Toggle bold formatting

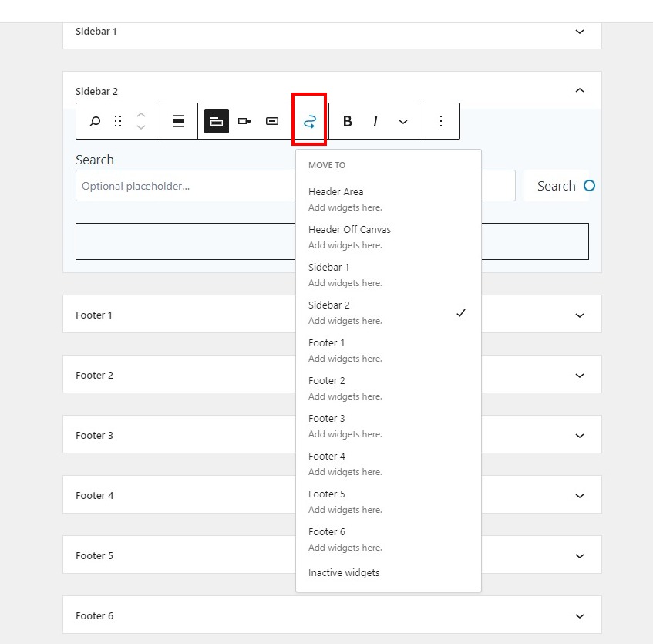348,121
